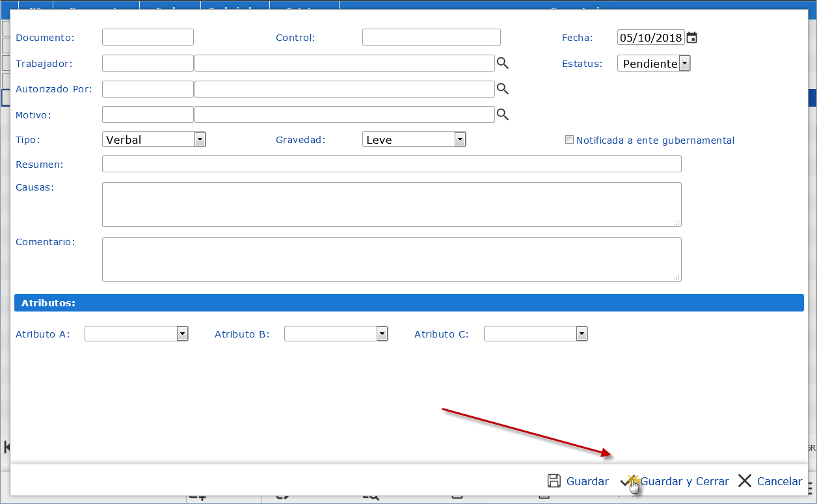The width and height of the screenshot is (817, 504).
Task: Click the Cancelar X icon
Action: [x=745, y=481]
